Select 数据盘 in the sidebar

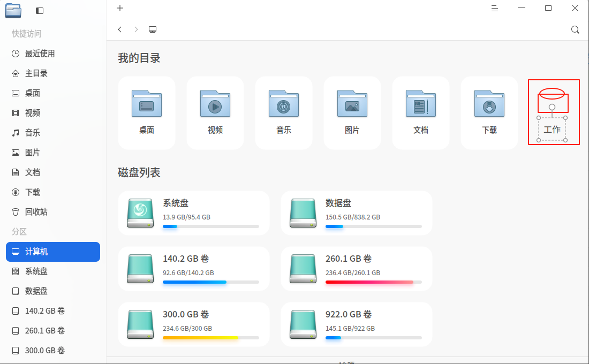click(x=53, y=291)
